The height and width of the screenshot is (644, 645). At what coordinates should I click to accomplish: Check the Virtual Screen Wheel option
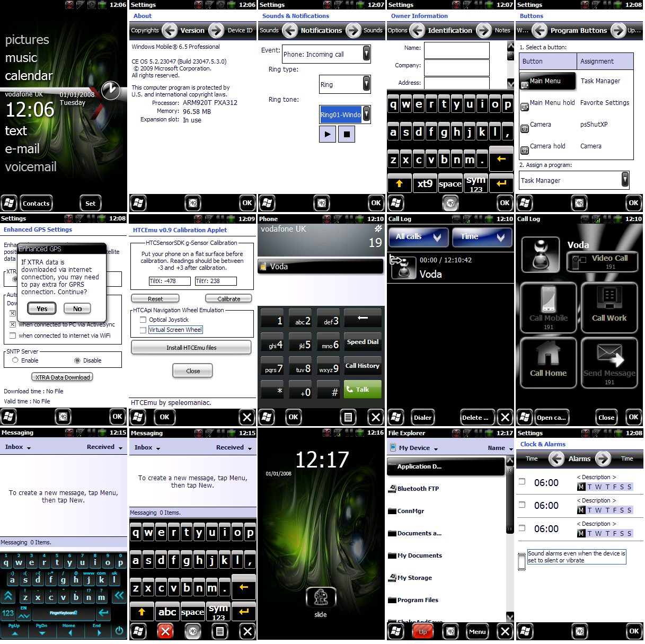coord(143,330)
